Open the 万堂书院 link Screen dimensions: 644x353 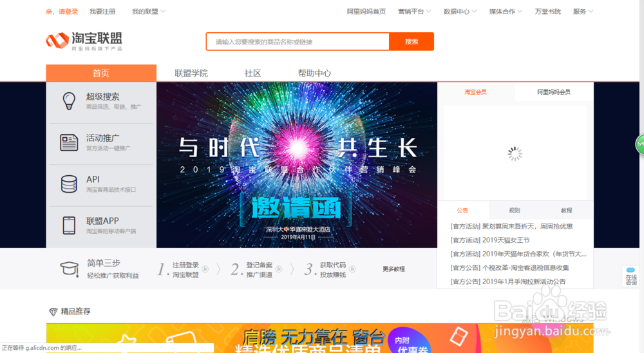point(548,12)
